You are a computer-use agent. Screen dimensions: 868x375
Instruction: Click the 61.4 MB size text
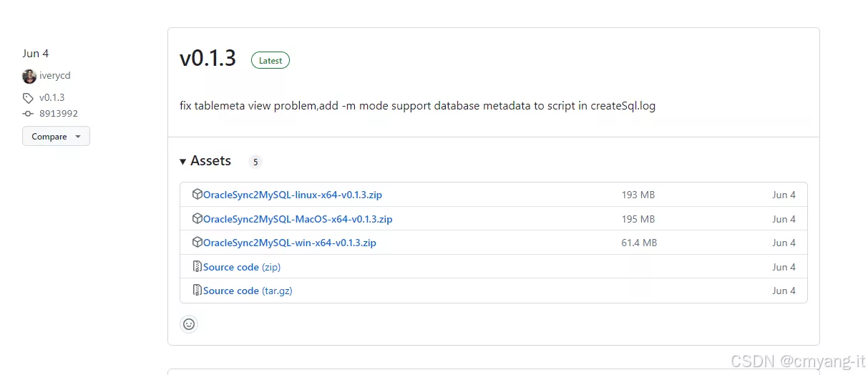pyautogui.click(x=639, y=243)
